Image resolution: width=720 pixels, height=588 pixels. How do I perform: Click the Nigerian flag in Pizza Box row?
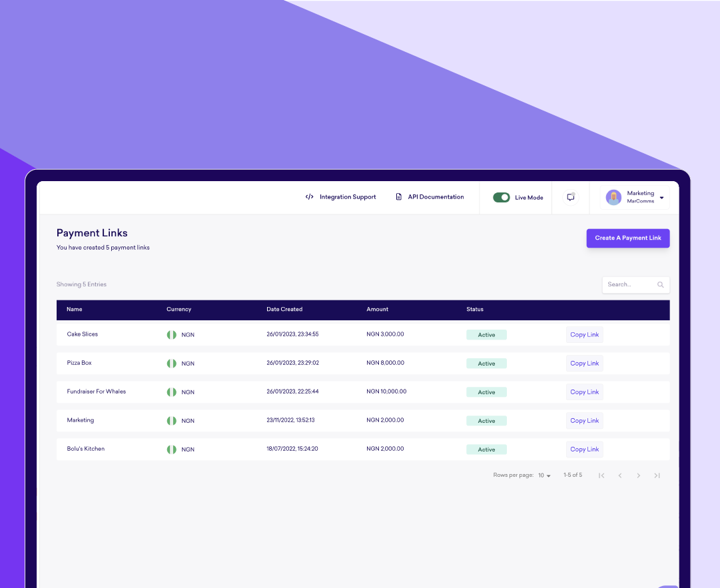(x=172, y=364)
